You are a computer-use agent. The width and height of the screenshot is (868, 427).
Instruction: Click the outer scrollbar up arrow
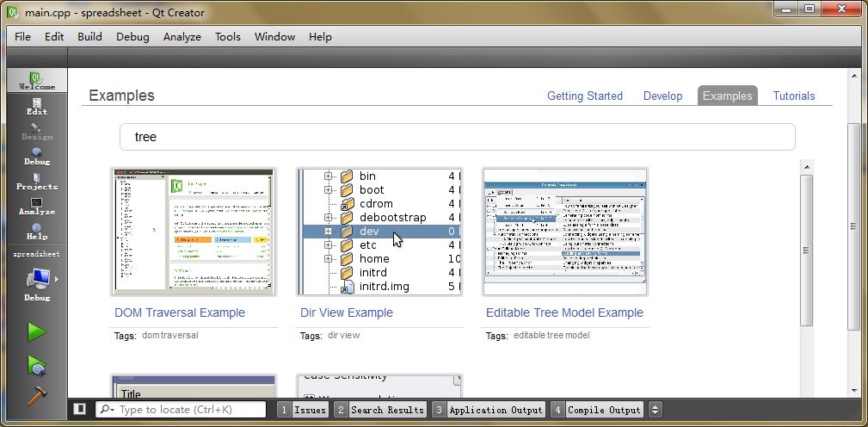[854, 75]
